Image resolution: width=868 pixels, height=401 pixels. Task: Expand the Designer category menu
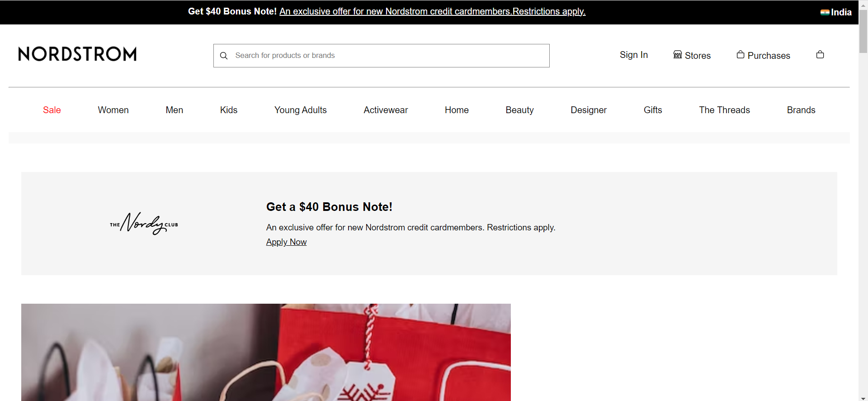point(588,110)
